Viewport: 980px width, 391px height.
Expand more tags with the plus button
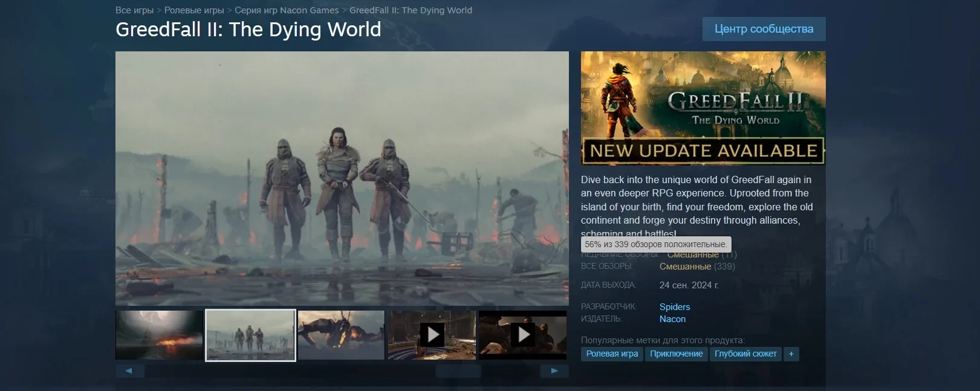[791, 354]
